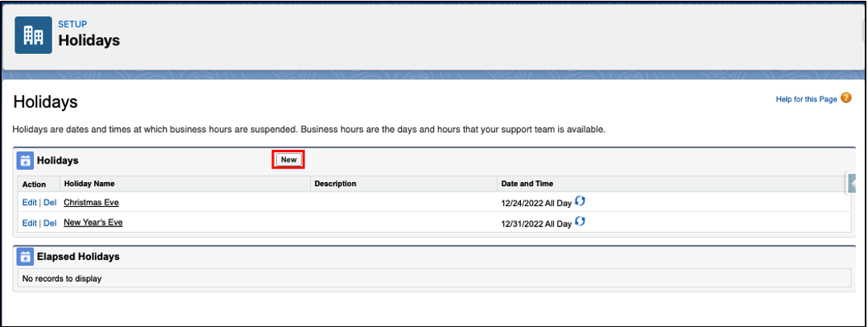Click the Elapsed Holidays calendar icon
This screenshot has width=868, height=327.
25,257
